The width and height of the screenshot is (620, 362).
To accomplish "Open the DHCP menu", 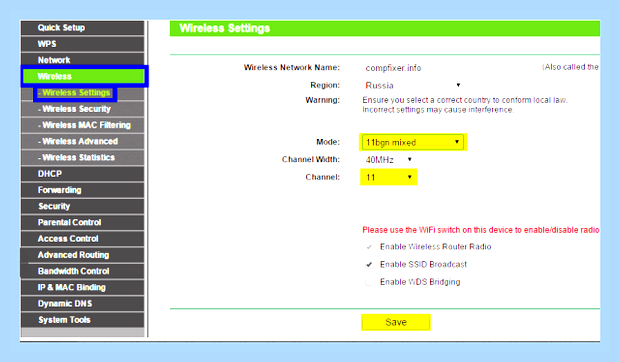I will 83,173.
